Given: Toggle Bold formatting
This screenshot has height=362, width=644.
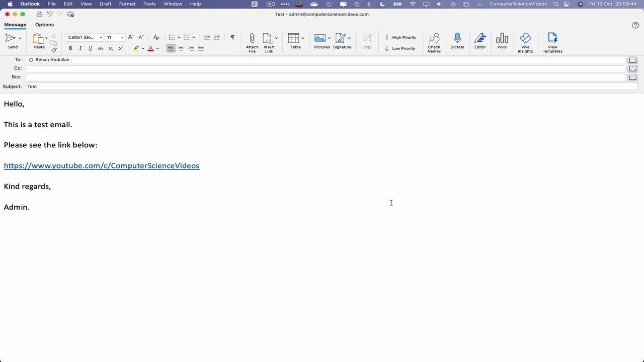Looking at the screenshot, I should pyautogui.click(x=70, y=48).
